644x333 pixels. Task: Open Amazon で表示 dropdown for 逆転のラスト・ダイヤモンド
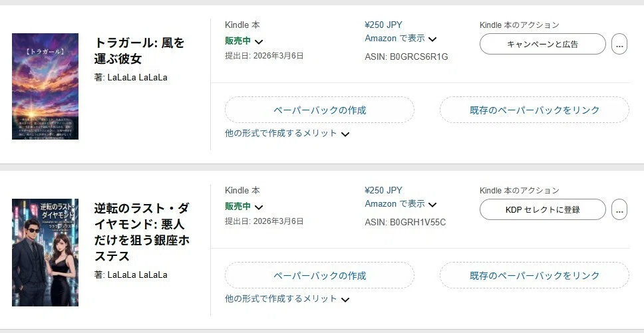tap(401, 204)
